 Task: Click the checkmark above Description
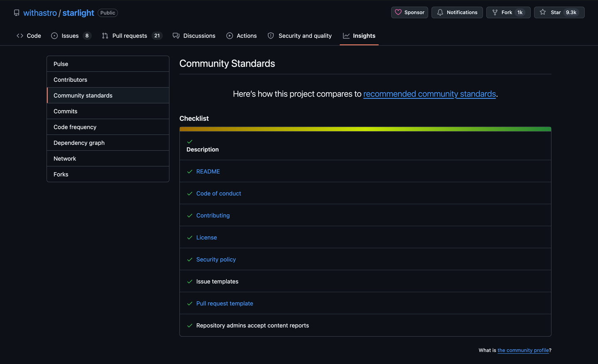coord(190,142)
